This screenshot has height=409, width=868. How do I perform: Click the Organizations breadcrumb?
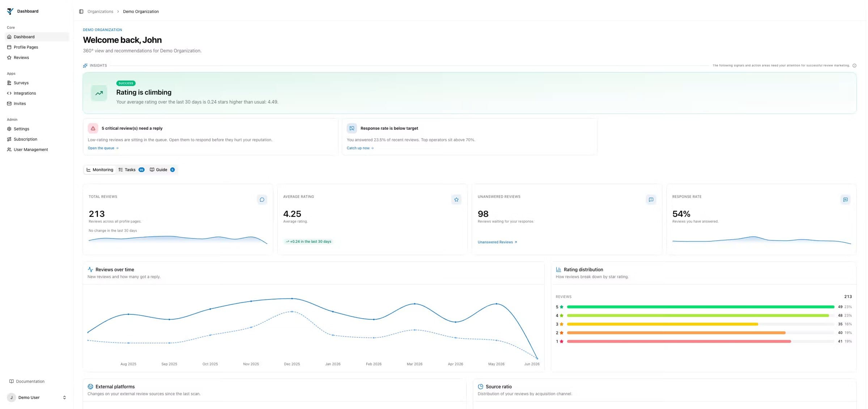(x=100, y=12)
